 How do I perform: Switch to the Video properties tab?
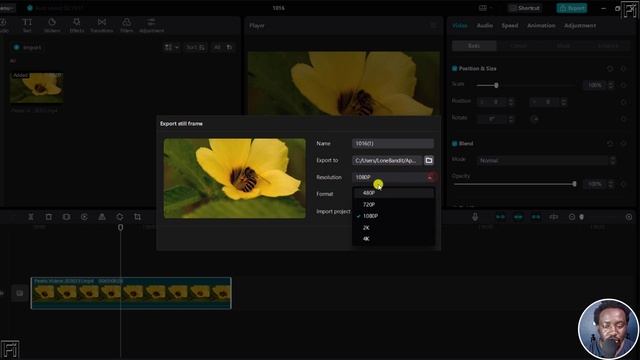click(460, 25)
